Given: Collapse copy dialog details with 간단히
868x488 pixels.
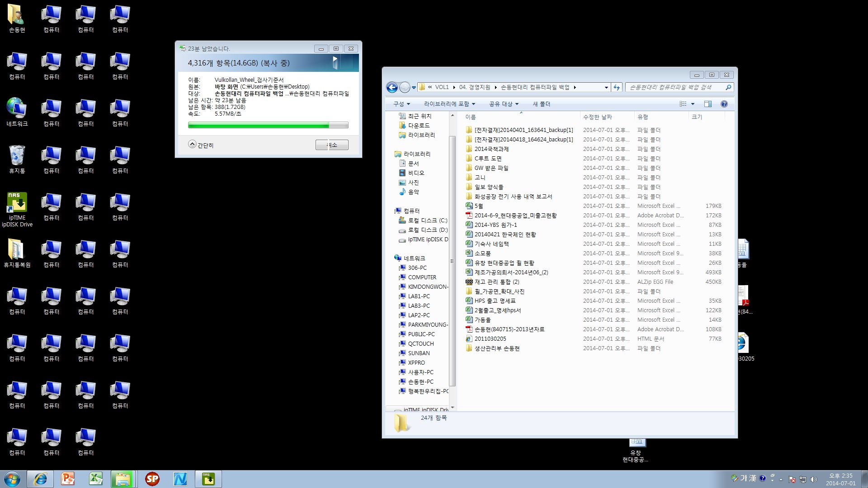Looking at the screenshot, I should tap(201, 145).
